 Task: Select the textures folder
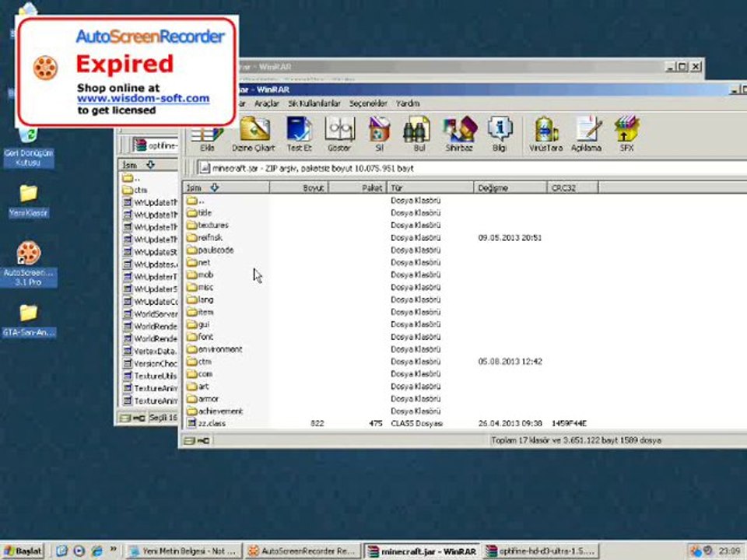(x=207, y=226)
